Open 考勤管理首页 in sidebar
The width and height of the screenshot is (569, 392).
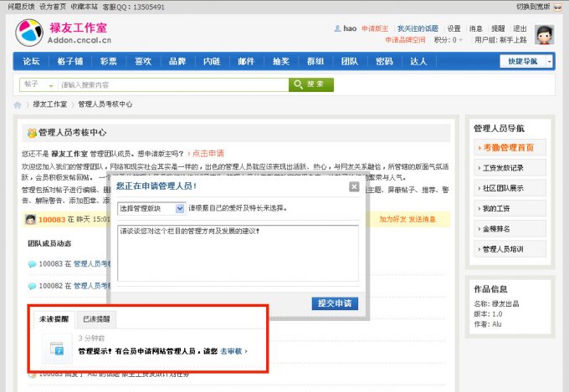510,148
